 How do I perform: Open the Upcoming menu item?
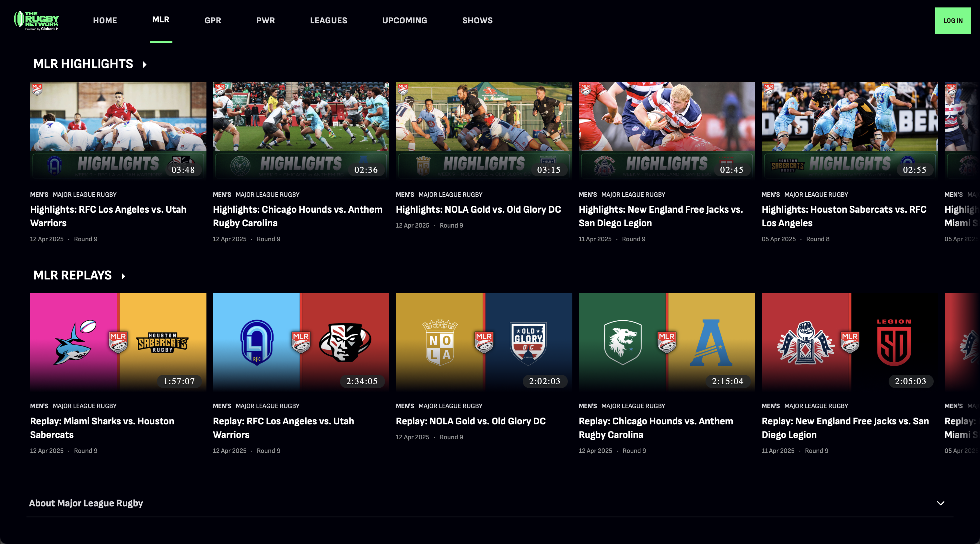pos(404,20)
